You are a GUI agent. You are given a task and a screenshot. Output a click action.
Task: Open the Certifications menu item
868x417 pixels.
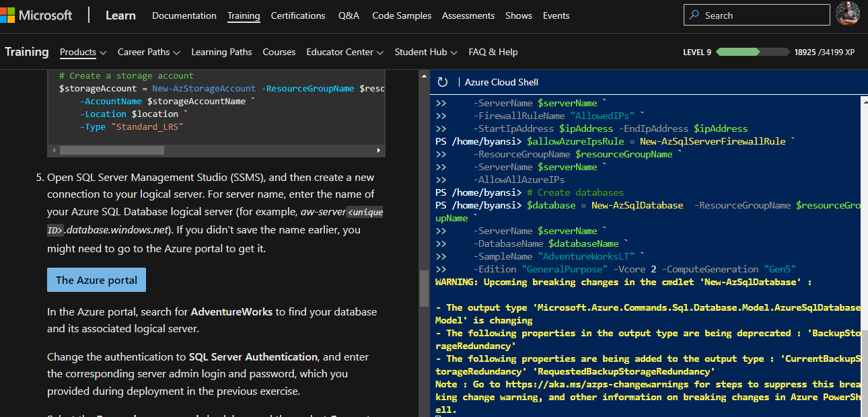click(297, 15)
